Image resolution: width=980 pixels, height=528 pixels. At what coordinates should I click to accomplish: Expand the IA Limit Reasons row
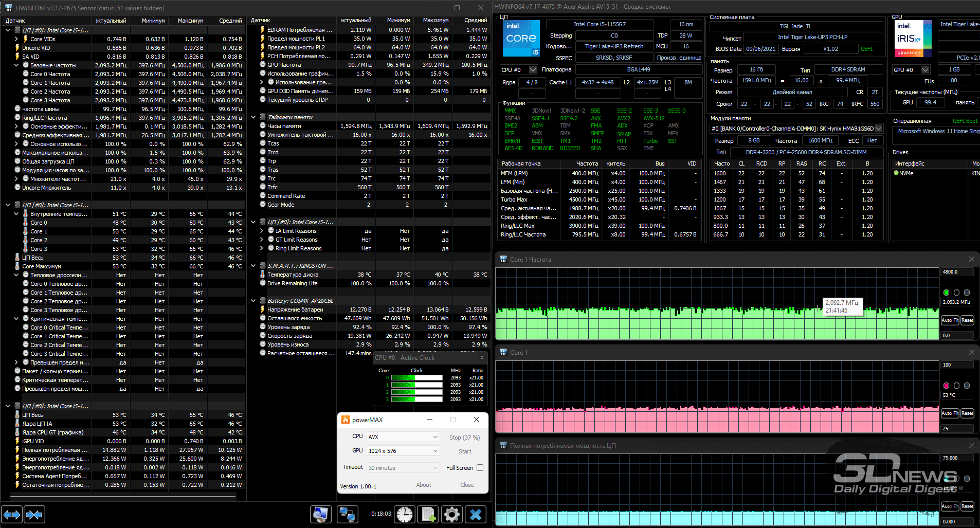[x=262, y=231]
